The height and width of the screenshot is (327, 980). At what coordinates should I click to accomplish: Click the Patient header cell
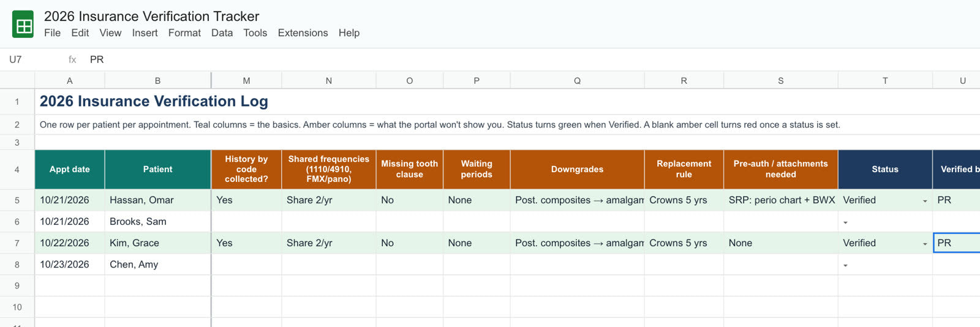[x=157, y=170]
